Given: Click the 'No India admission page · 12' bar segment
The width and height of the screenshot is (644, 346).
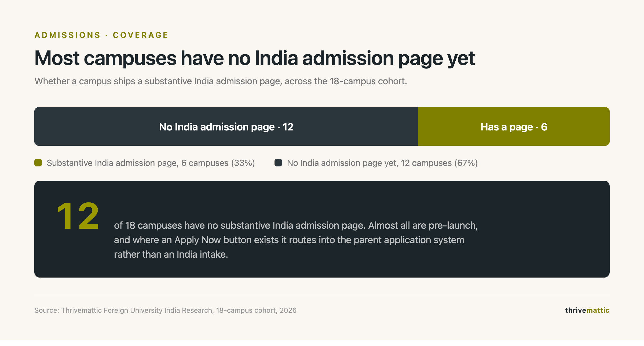Looking at the screenshot, I should pos(226,126).
